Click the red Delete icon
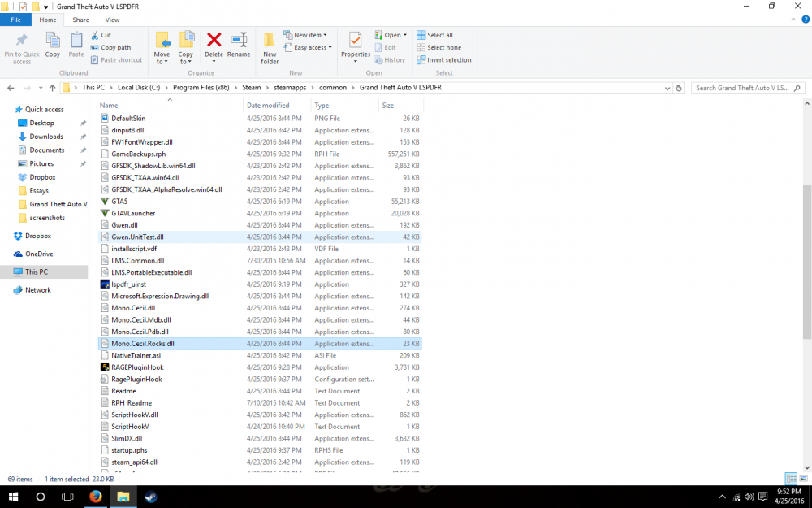Viewport: 812px width, 508px height. click(214, 39)
